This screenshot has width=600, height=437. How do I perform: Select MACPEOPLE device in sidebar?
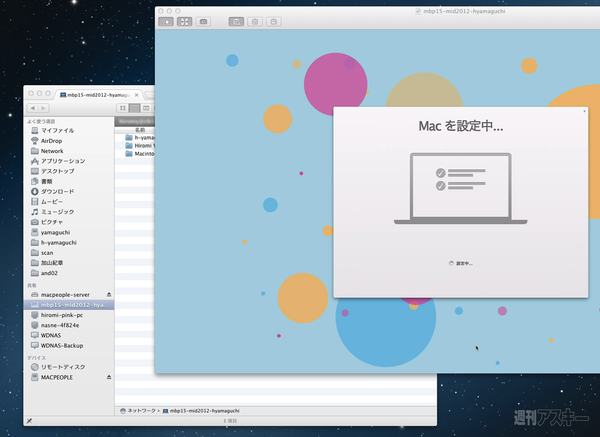[x=57, y=377]
